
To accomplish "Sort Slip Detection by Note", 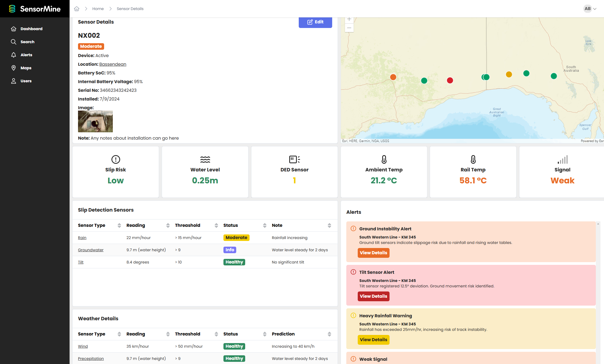I will [x=329, y=225].
